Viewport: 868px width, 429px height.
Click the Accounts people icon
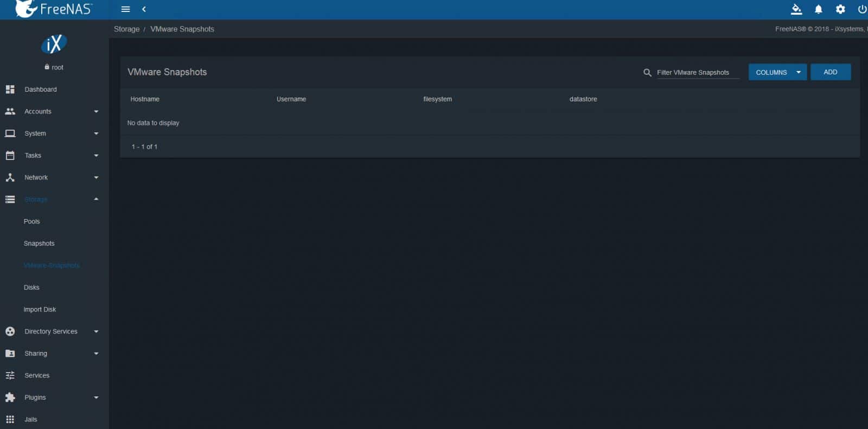click(10, 111)
